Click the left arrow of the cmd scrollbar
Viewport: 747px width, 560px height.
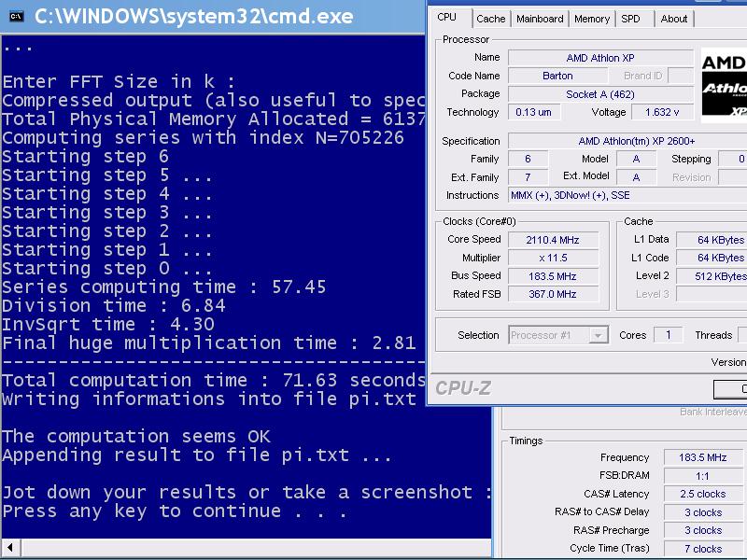pos(10,548)
